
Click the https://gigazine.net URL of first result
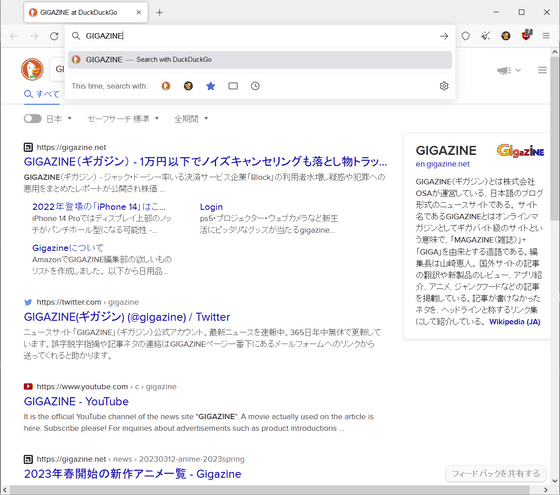pos(71,147)
